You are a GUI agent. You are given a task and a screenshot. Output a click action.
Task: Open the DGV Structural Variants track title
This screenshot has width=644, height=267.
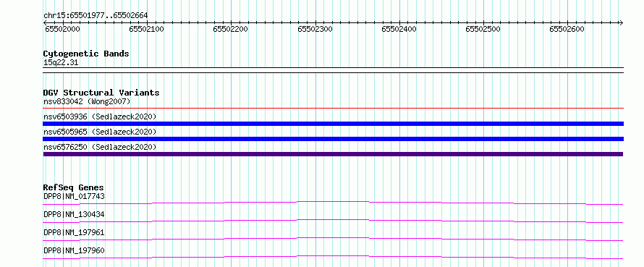pos(101,93)
